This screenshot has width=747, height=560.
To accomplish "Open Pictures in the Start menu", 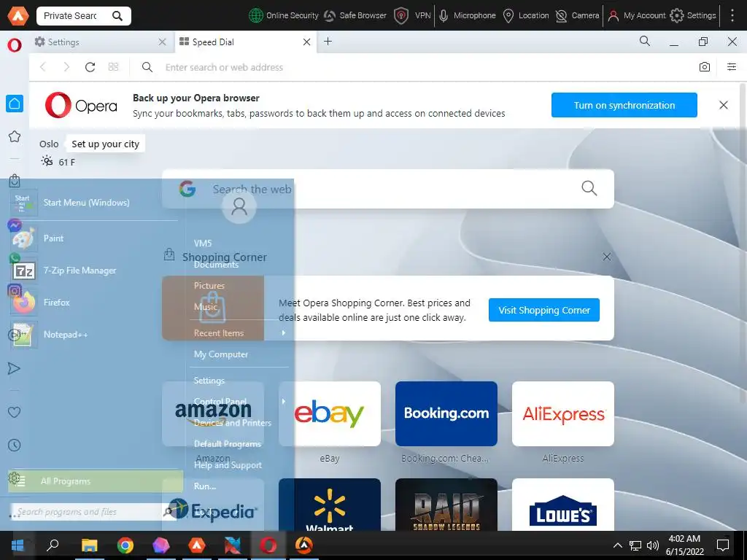I will [209, 286].
